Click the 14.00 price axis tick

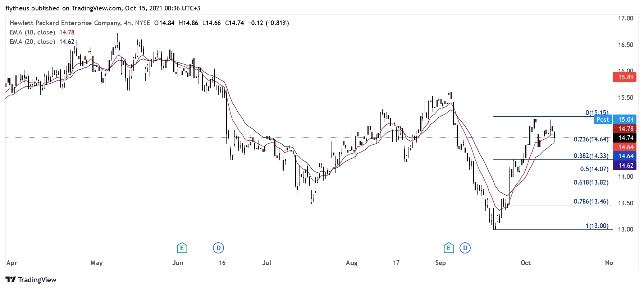coord(626,177)
